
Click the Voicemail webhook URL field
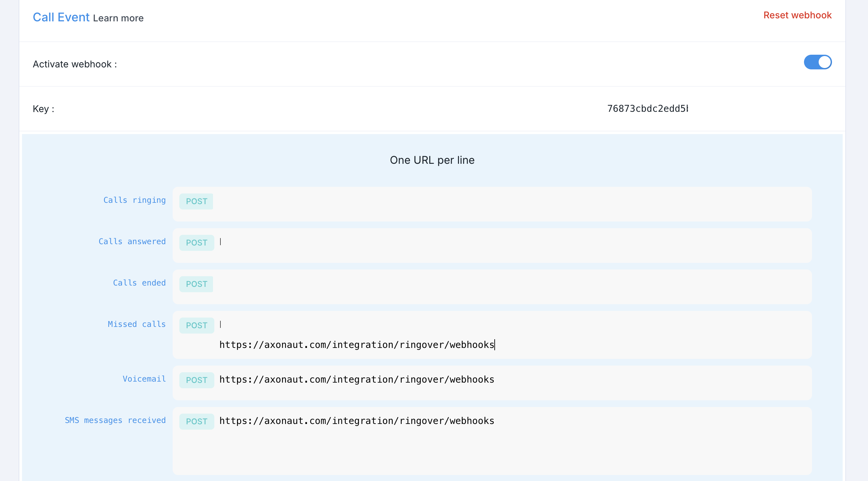coord(492,383)
